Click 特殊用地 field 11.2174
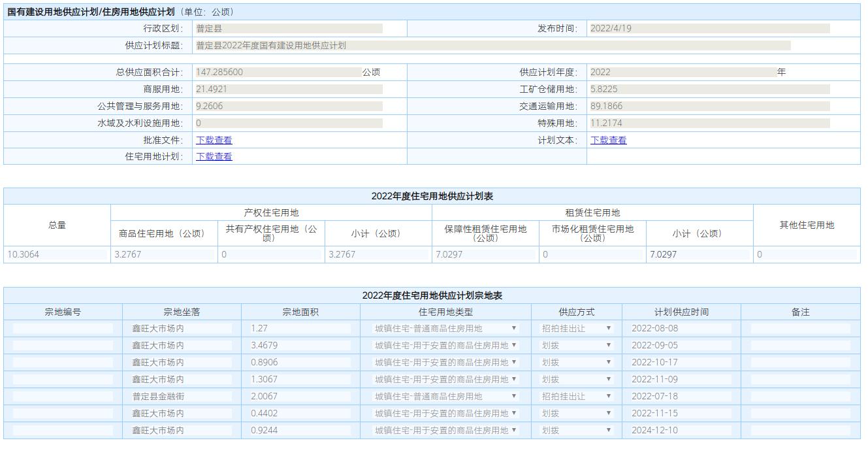868x449 pixels. pos(709,123)
